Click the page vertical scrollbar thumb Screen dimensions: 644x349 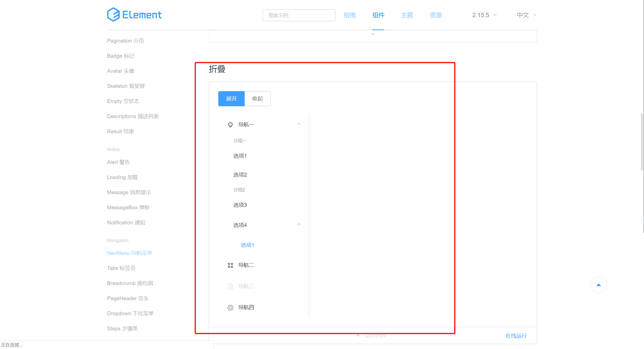point(642,142)
